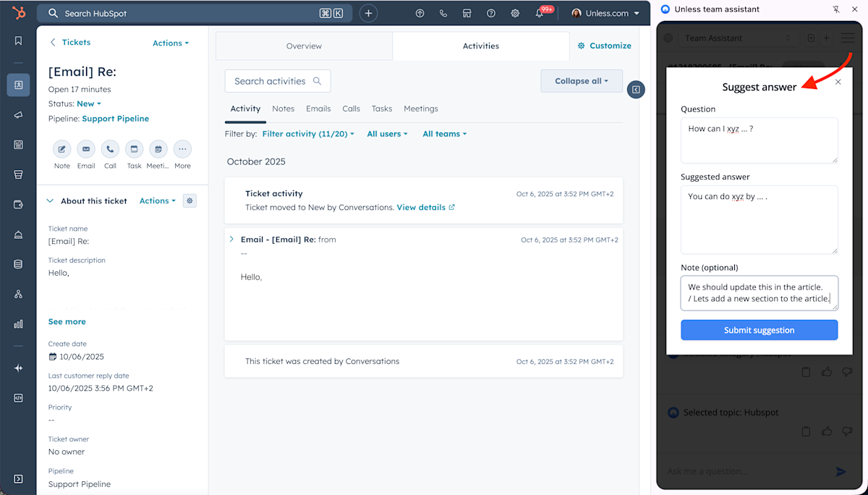Image resolution: width=868 pixels, height=495 pixels.
Task: Select the Tasks activity tab
Action: point(382,109)
